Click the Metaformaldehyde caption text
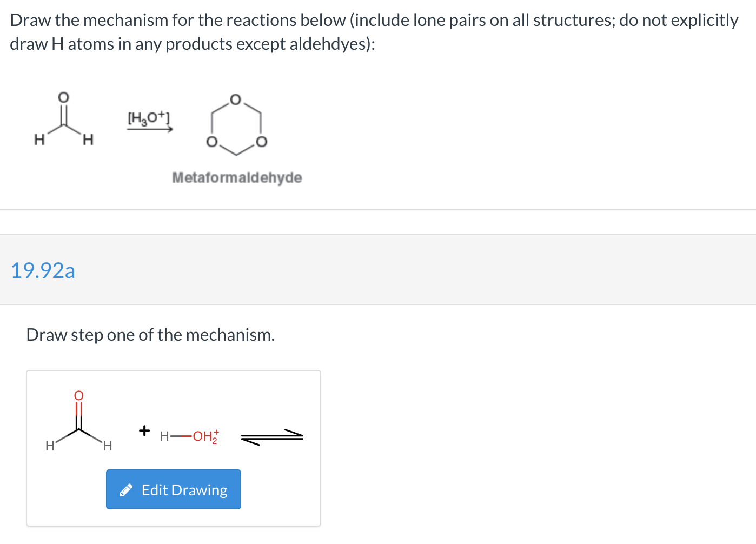 (237, 177)
